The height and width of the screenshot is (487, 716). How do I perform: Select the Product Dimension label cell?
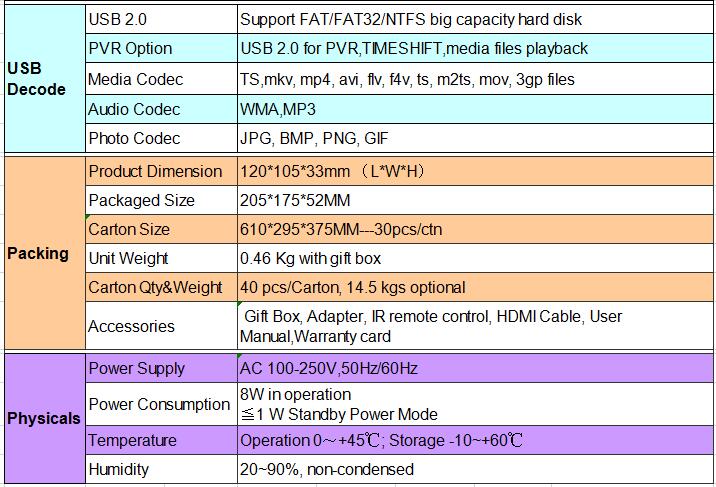[x=160, y=172]
